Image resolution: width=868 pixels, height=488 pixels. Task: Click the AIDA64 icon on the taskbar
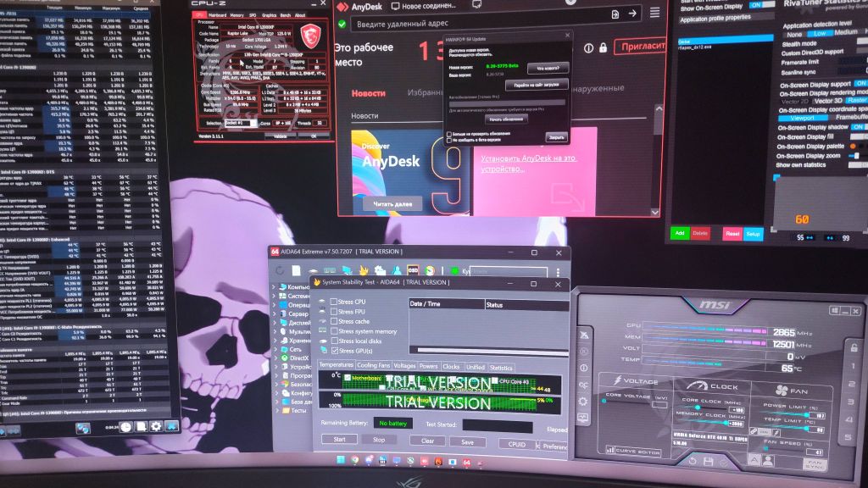coord(467,462)
